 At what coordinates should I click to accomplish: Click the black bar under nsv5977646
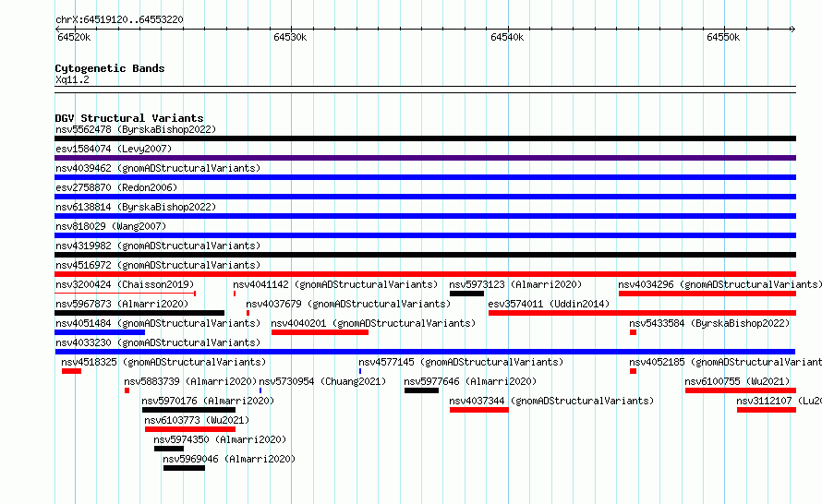pos(421,390)
